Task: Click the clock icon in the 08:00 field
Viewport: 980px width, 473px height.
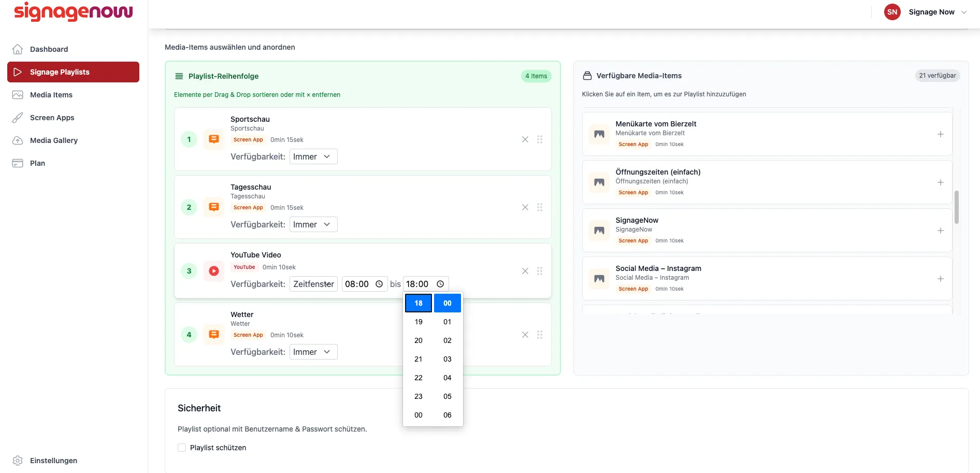Action: click(x=379, y=284)
